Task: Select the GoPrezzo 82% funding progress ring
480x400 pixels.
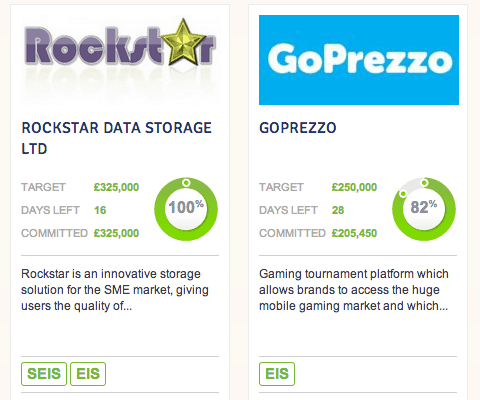Action: tap(424, 209)
